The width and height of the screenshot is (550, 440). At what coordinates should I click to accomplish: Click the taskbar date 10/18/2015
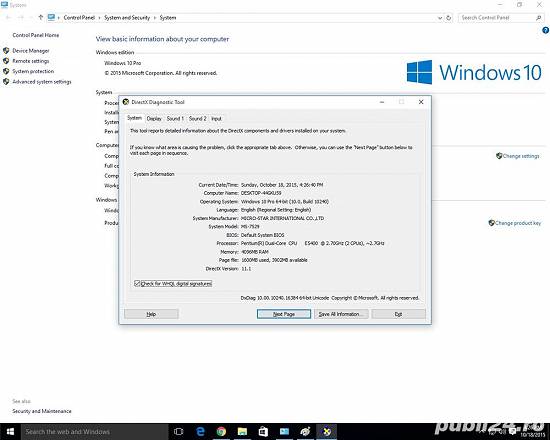532,435
